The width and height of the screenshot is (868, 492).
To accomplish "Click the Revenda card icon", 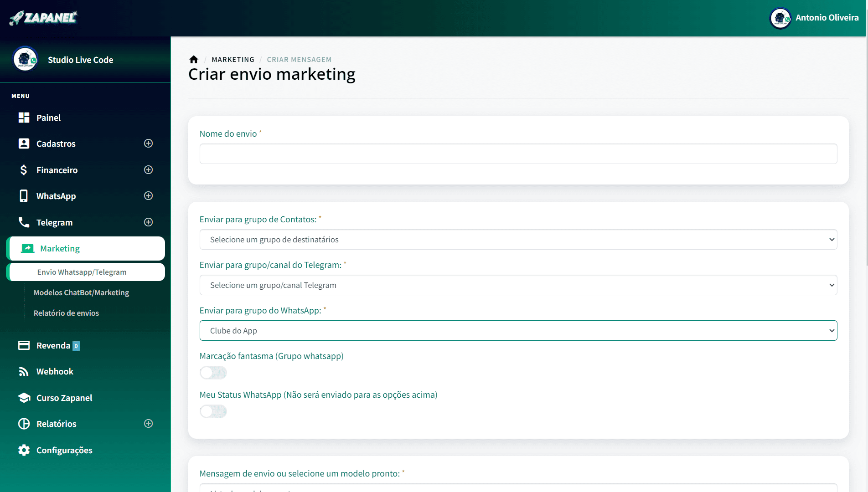I will click(24, 345).
